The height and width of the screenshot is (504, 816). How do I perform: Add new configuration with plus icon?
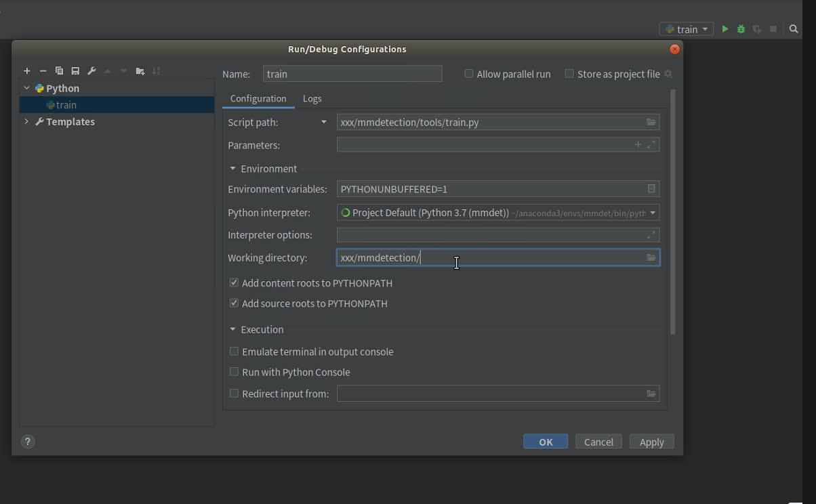27,71
